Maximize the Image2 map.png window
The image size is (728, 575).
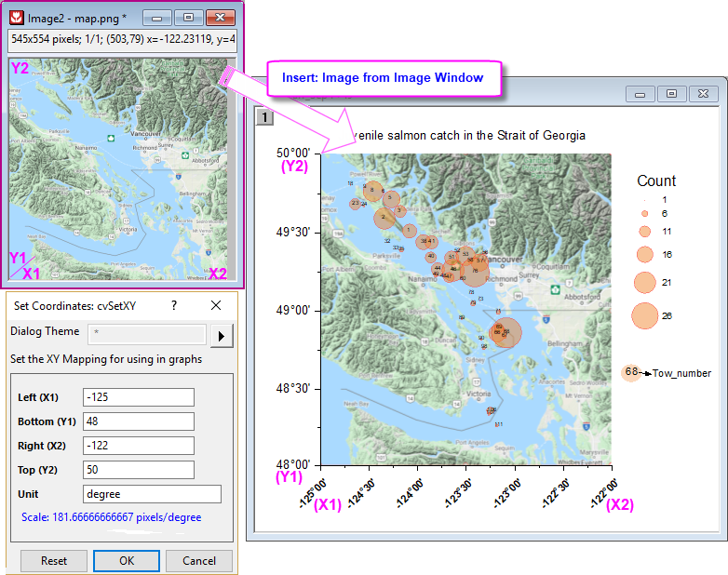tap(189, 18)
